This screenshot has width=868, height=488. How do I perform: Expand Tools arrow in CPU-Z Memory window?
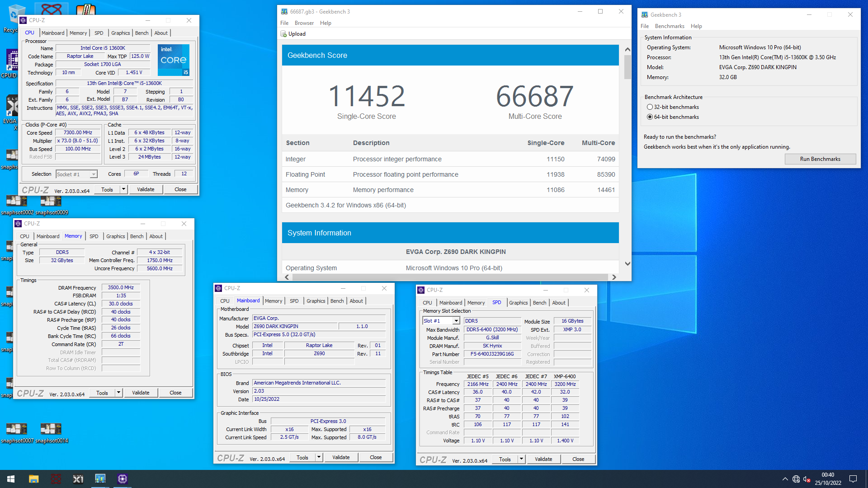click(118, 393)
